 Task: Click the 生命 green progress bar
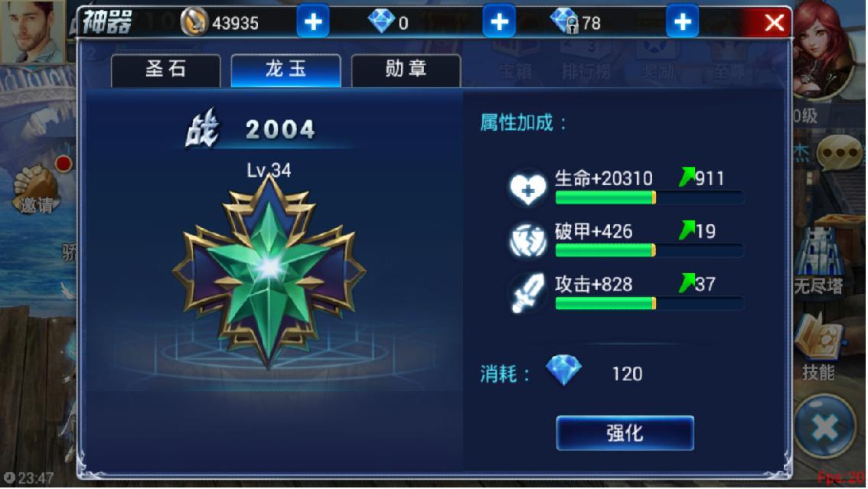click(650, 197)
